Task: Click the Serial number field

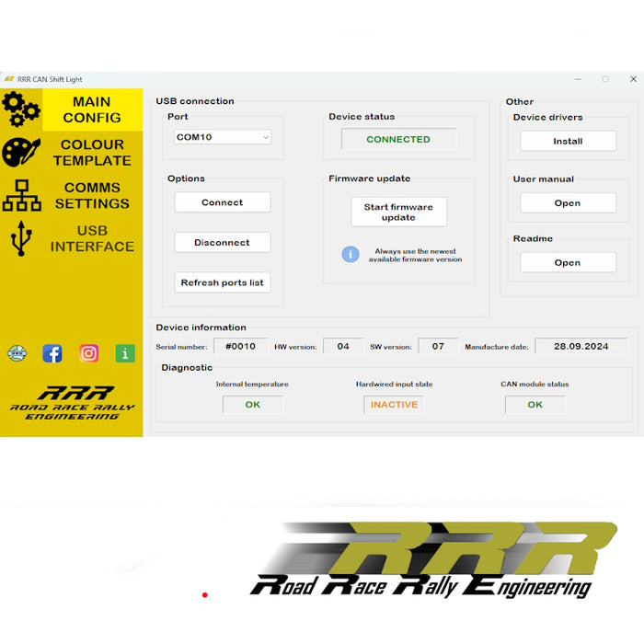Action: point(241,347)
